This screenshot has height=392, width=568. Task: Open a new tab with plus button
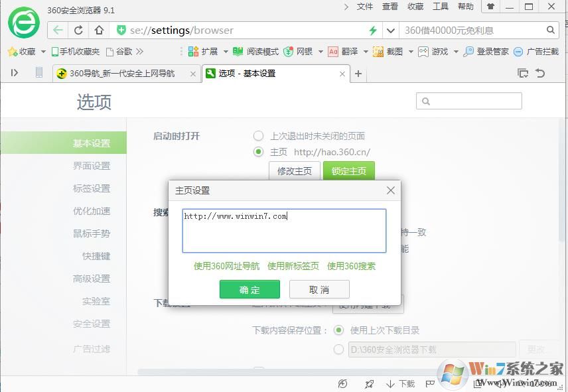coord(358,74)
